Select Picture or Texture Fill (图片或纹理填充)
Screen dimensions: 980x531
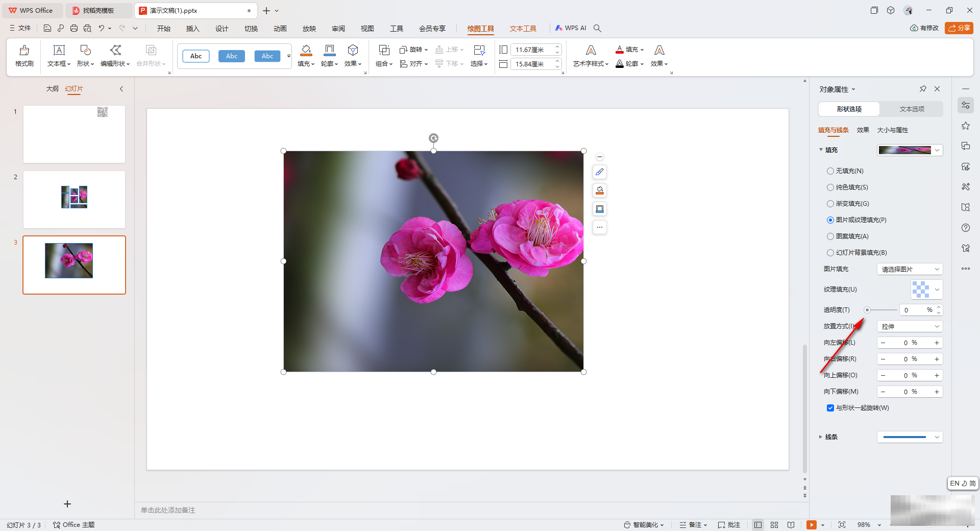(x=830, y=220)
